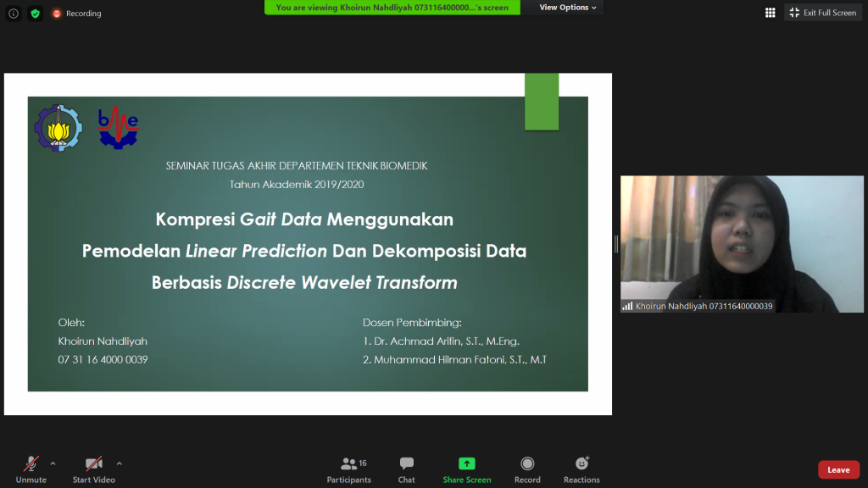
Task: Expand video options arrow beside Start Video
Action: click(x=119, y=463)
